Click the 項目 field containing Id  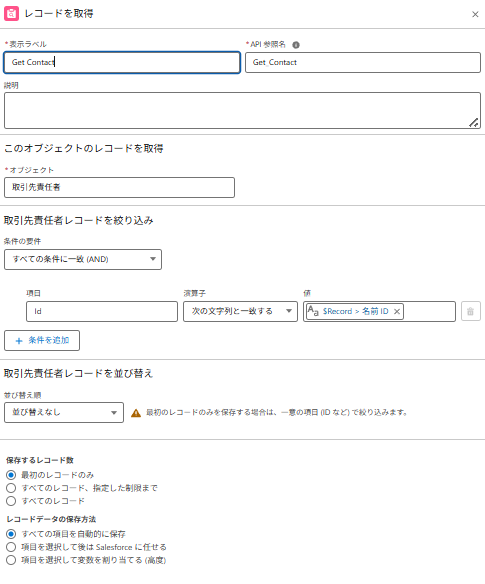pyautogui.click(x=102, y=311)
